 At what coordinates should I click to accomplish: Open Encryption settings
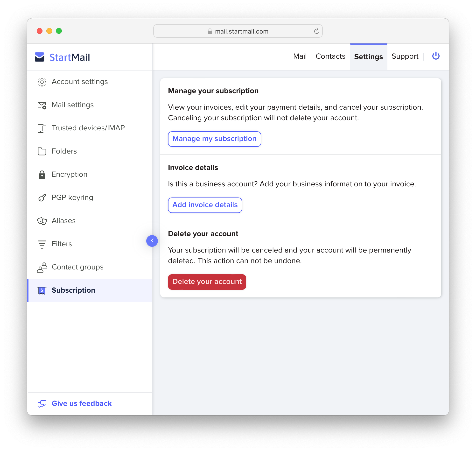click(x=90, y=175)
